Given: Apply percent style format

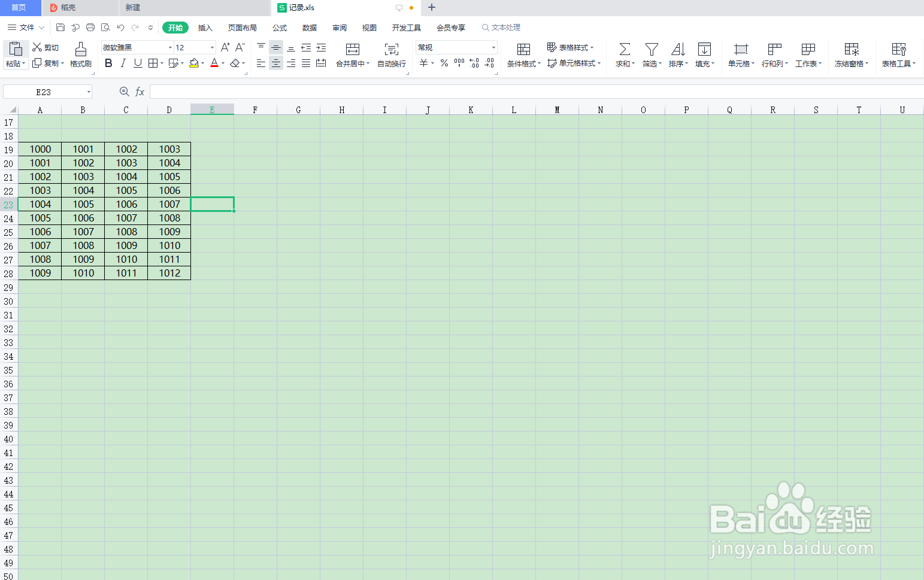Looking at the screenshot, I should 444,63.
